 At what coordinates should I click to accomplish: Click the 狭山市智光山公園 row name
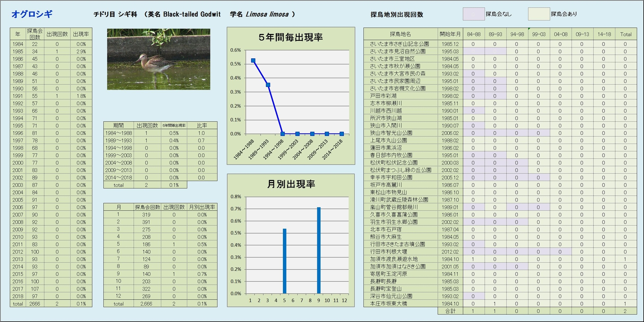(x=391, y=133)
